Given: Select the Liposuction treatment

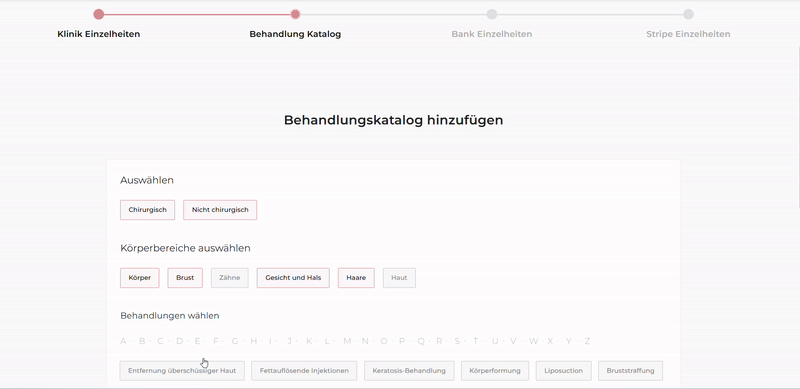Looking at the screenshot, I should tap(563, 371).
